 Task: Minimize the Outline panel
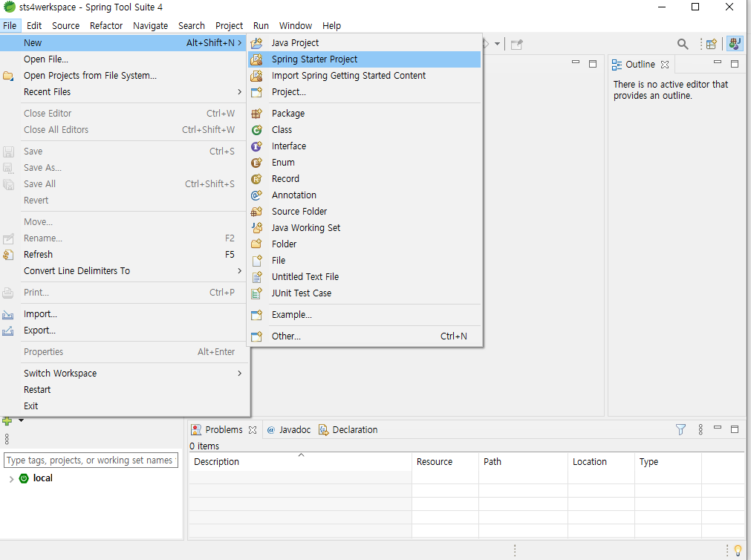coord(718,62)
